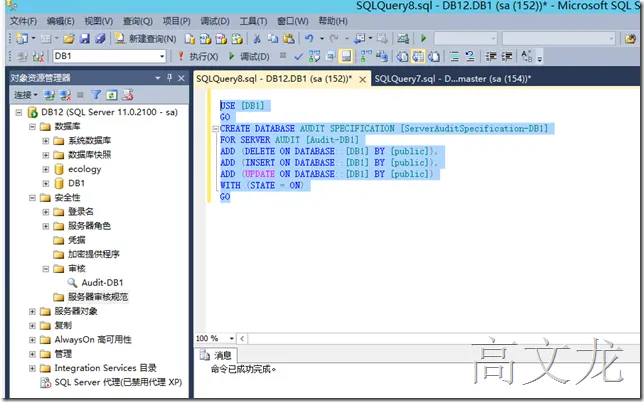Image resolution: width=644 pixels, height=402 pixels.
Task: Open the 编辑(E) menu
Action: 60,21
